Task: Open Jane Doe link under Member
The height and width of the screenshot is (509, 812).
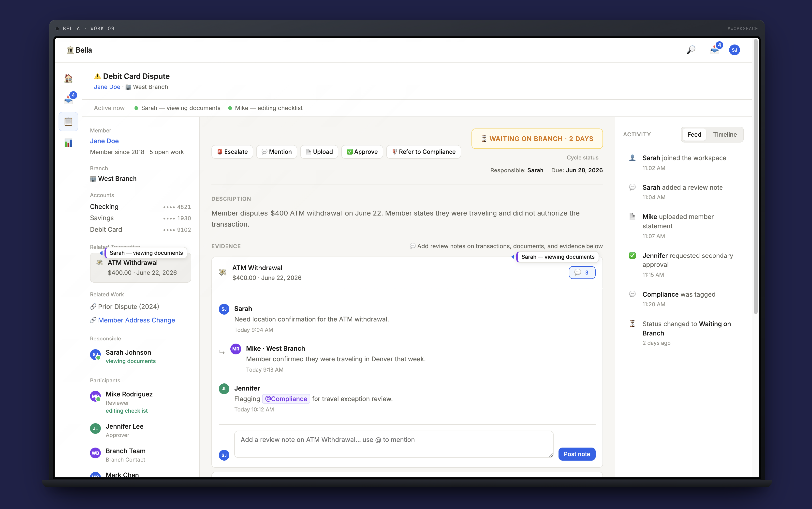Action: tap(104, 141)
